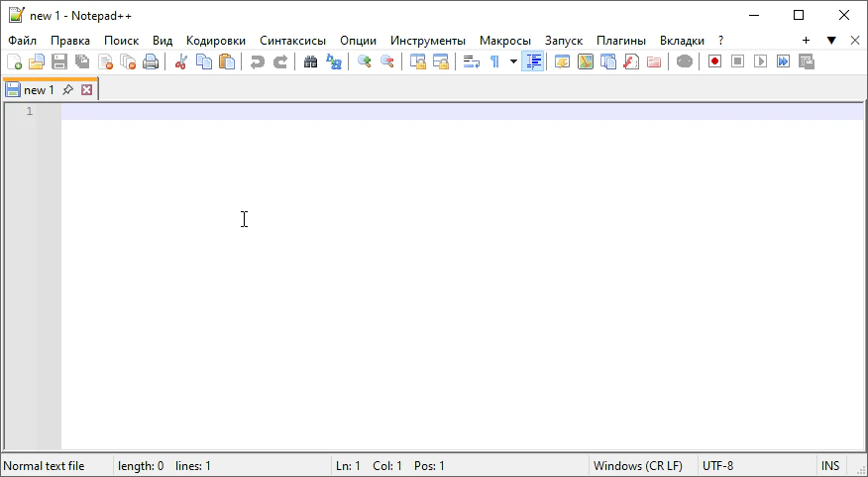This screenshot has height=477, width=868.
Task: Click the Open file folder icon
Action: point(37,61)
